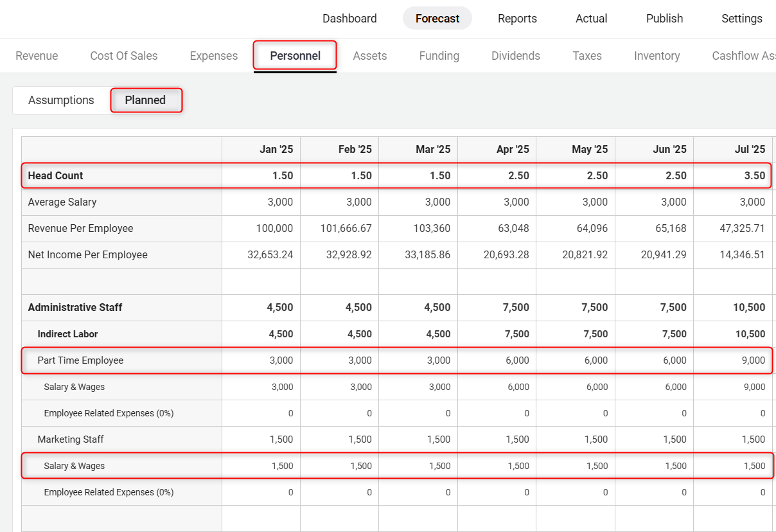Open the Publish menu item
Image resolution: width=776 pixels, height=532 pixels.
665,19
